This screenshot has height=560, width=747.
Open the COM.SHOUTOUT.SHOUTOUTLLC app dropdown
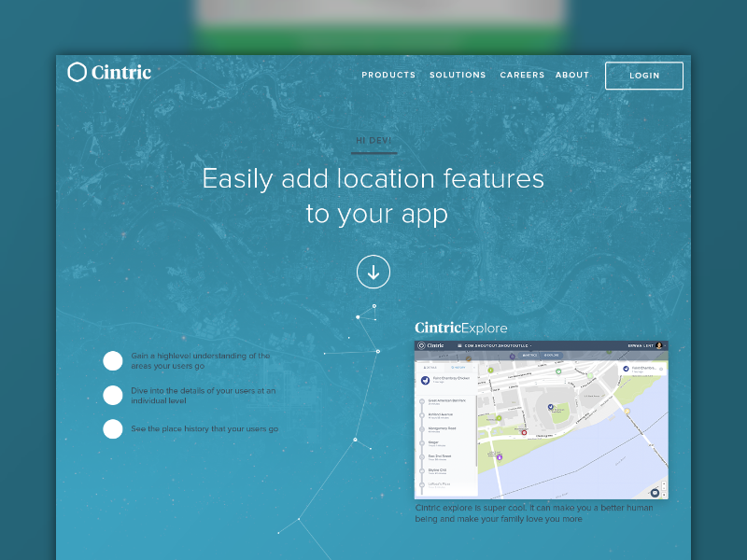pos(499,345)
